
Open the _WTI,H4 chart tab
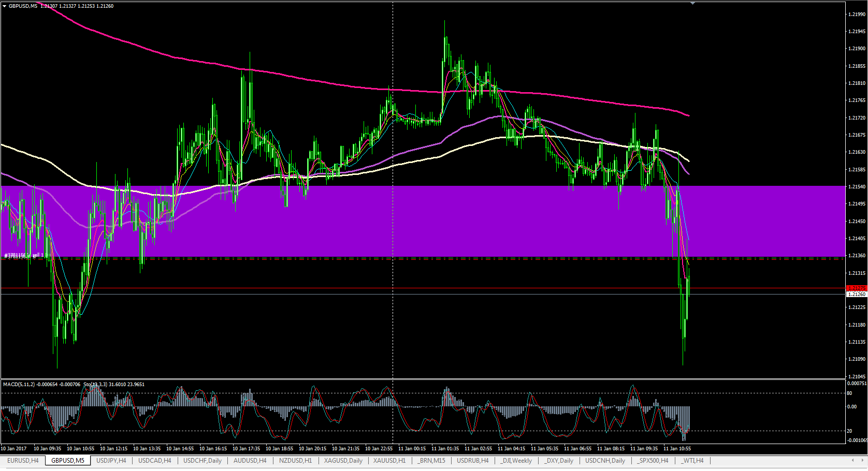point(692,461)
